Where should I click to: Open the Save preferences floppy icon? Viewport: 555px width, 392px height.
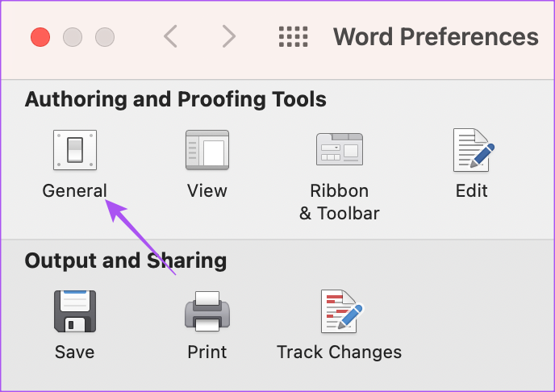point(75,311)
